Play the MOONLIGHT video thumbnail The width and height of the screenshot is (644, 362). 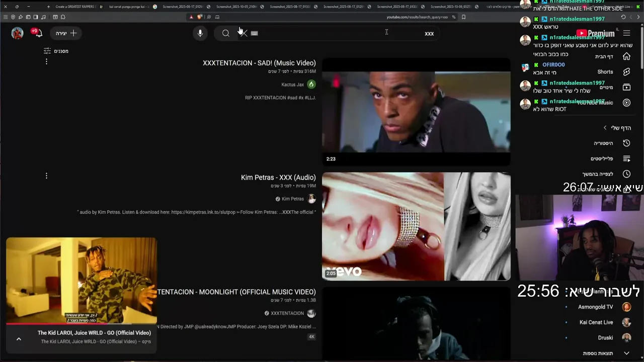click(x=416, y=324)
